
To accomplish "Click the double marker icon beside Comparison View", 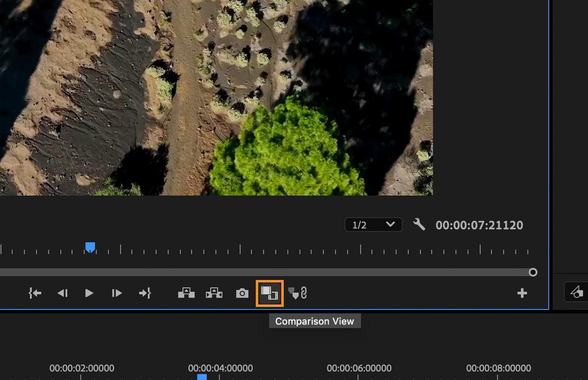I will 293,293.
